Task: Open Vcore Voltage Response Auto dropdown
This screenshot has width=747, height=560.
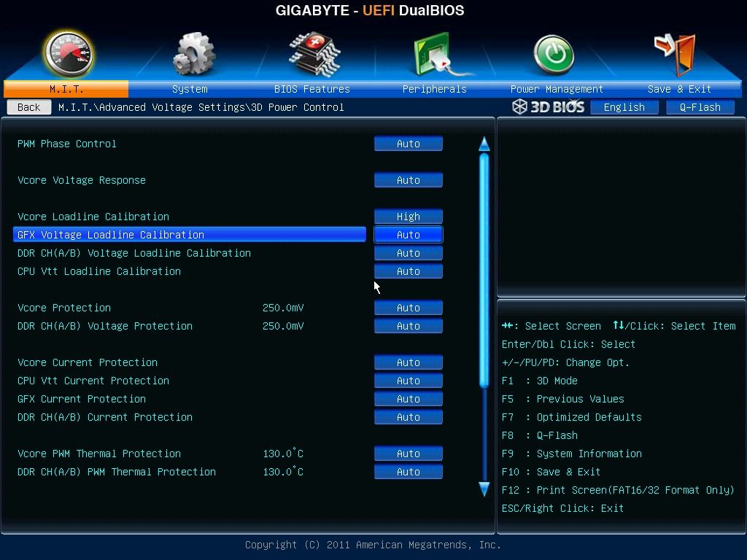Action: tap(409, 180)
